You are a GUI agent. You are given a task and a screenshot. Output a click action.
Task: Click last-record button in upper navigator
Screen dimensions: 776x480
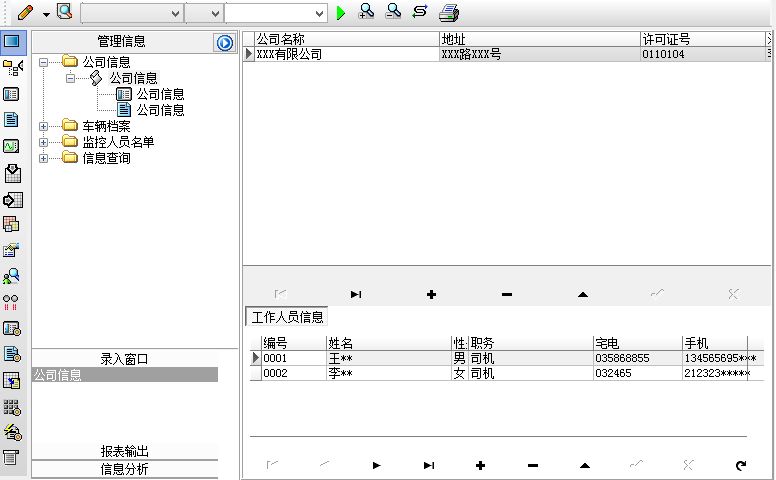click(x=356, y=294)
